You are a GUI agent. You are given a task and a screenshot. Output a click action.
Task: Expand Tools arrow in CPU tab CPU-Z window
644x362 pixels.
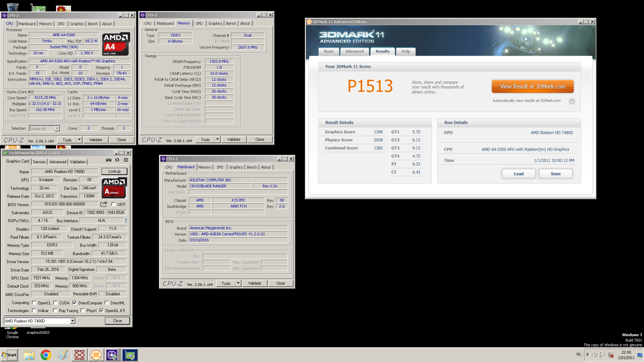click(79, 140)
